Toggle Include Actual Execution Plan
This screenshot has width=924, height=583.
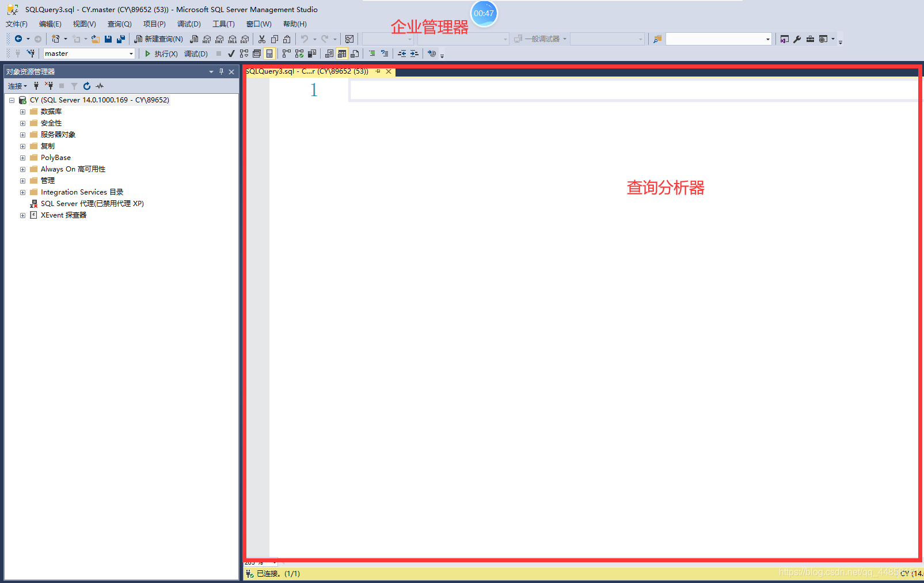coord(286,54)
